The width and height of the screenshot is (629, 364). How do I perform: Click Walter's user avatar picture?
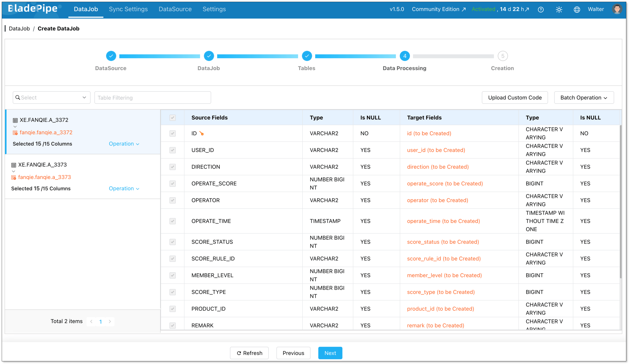click(x=617, y=9)
